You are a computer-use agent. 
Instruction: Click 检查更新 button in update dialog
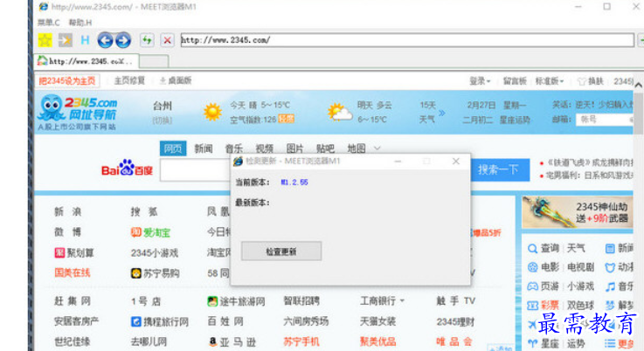(281, 251)
